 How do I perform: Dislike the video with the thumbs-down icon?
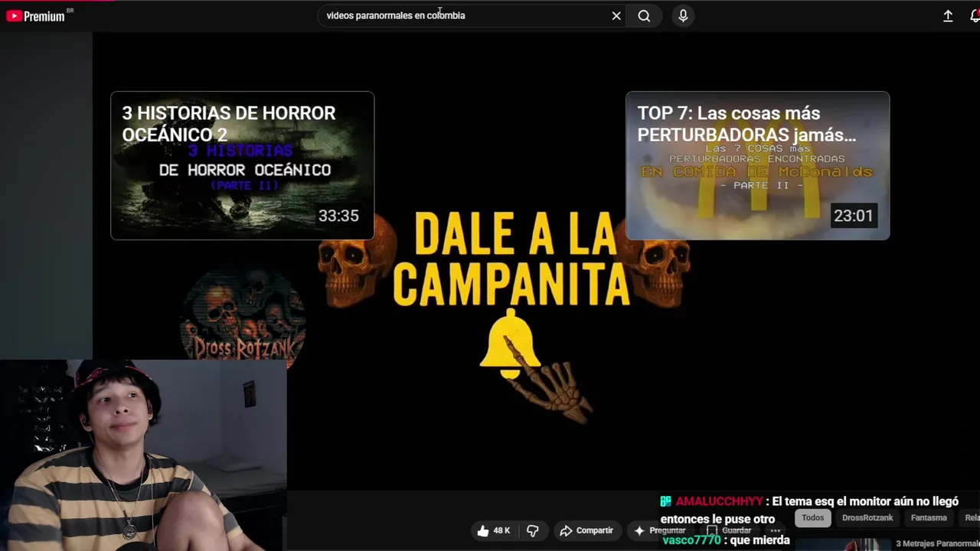(533, 530)
